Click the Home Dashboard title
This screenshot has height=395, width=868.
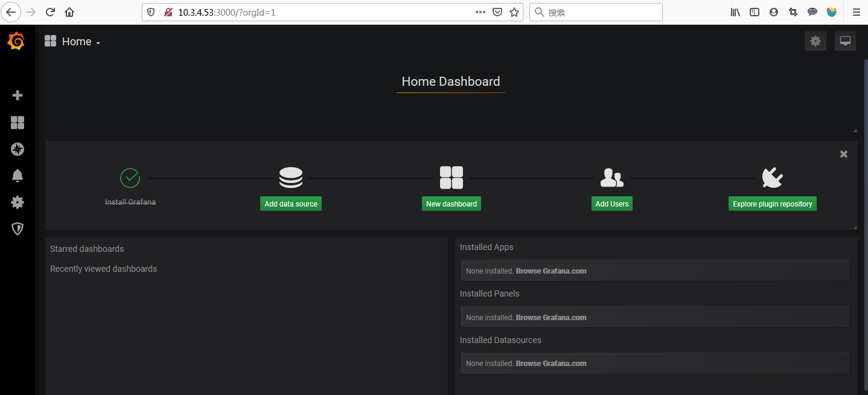(451, 82)
